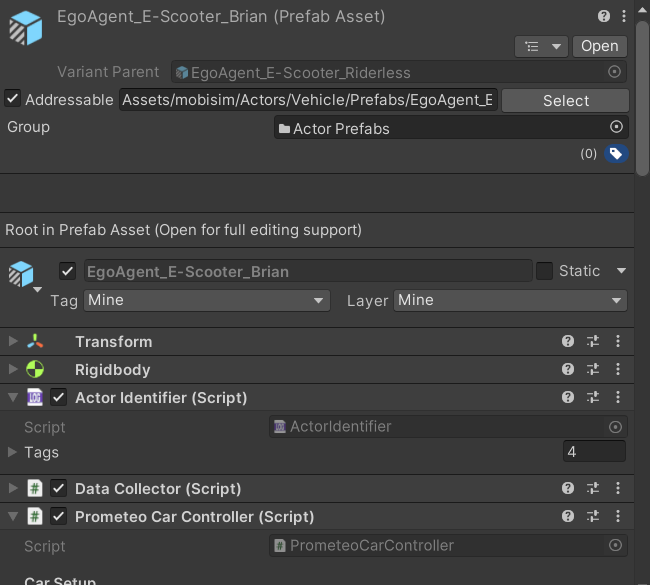650x585 pixels.
Task: Click the EgoAgent_E-Scooter_Brian name field
Action: pyautogui.click(x=308, y=271)
